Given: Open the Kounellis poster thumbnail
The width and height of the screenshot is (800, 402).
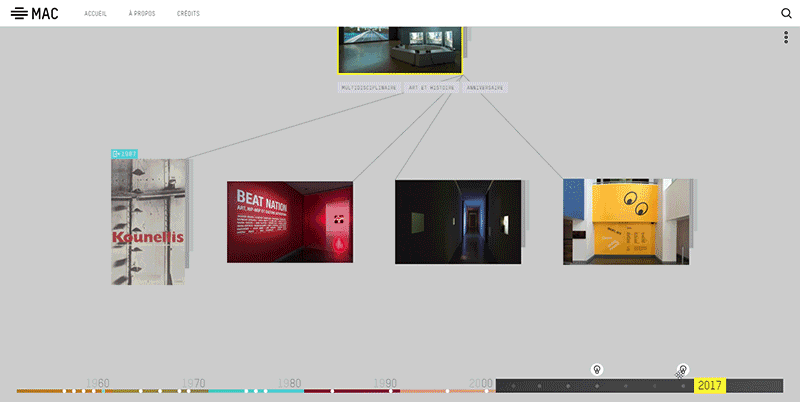Looking at the screenshot, I should 148,221.
